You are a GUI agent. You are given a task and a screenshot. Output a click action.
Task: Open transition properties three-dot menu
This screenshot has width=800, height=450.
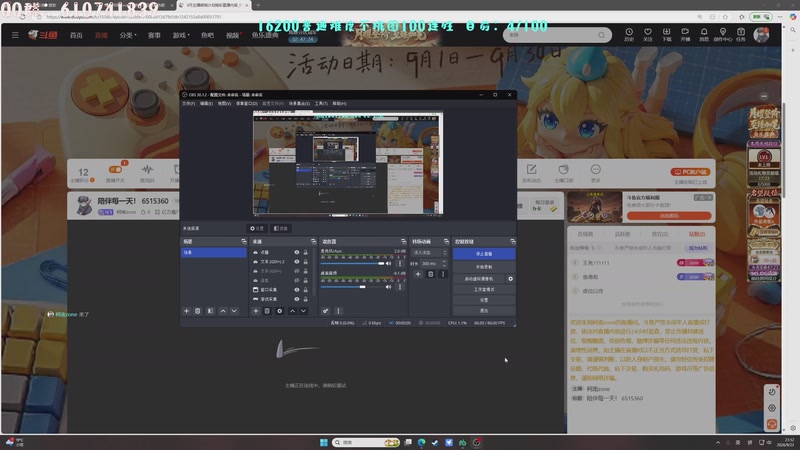coord(443,274)
